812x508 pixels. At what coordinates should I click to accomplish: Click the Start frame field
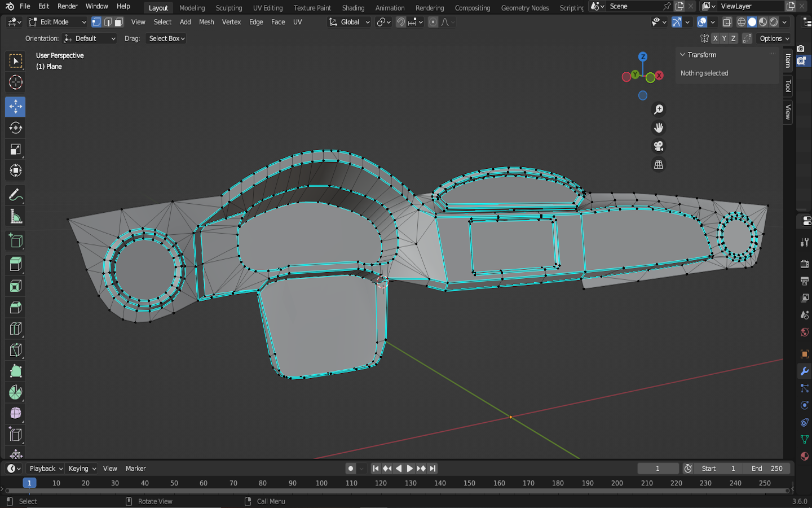718,468
